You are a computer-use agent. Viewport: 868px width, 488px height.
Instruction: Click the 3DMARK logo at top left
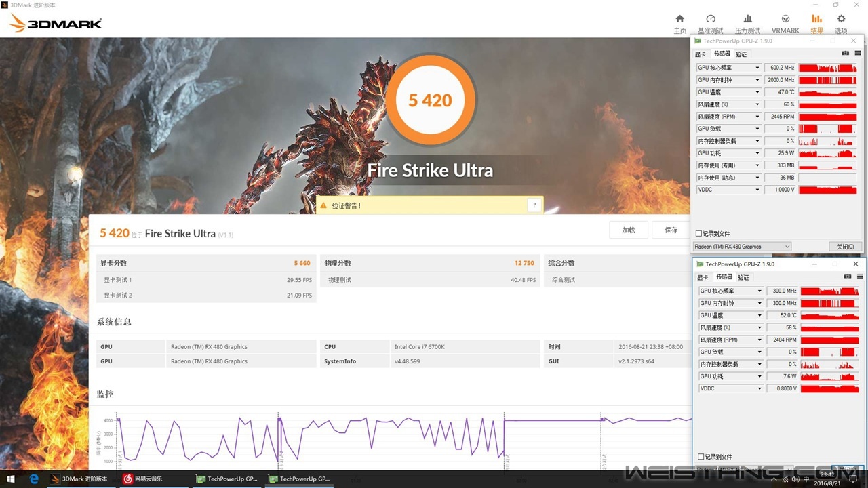click(x=56, y=24)
